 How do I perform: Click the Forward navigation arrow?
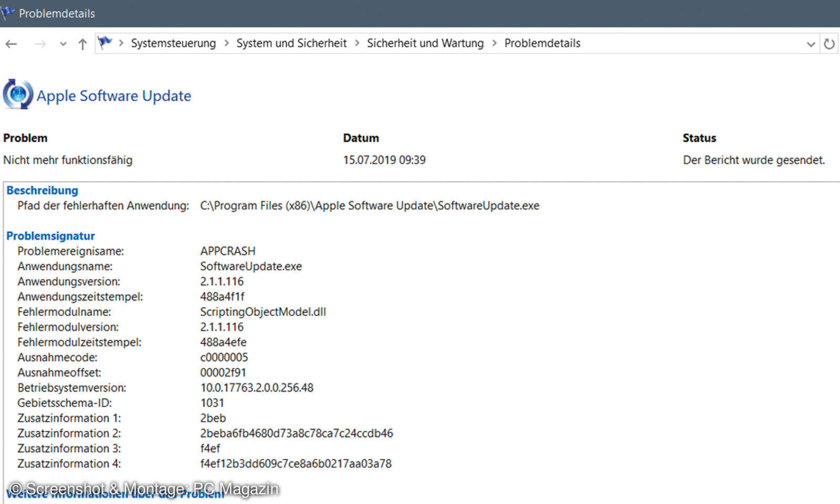(x=40, y=44)
